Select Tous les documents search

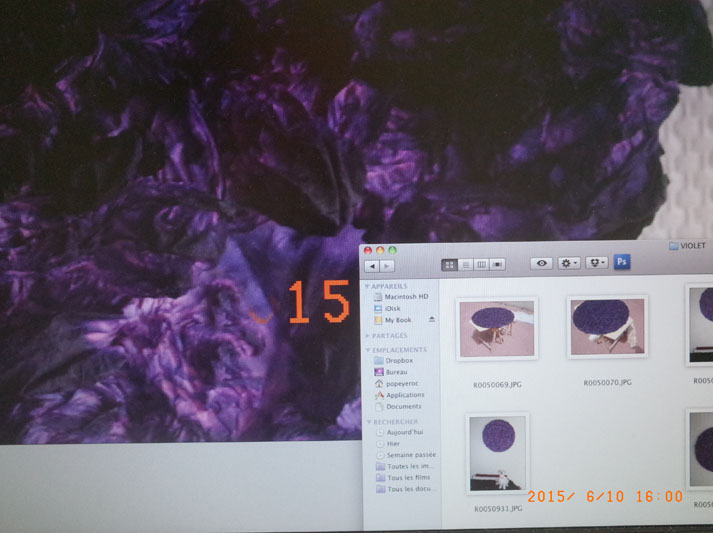point(406,489)
